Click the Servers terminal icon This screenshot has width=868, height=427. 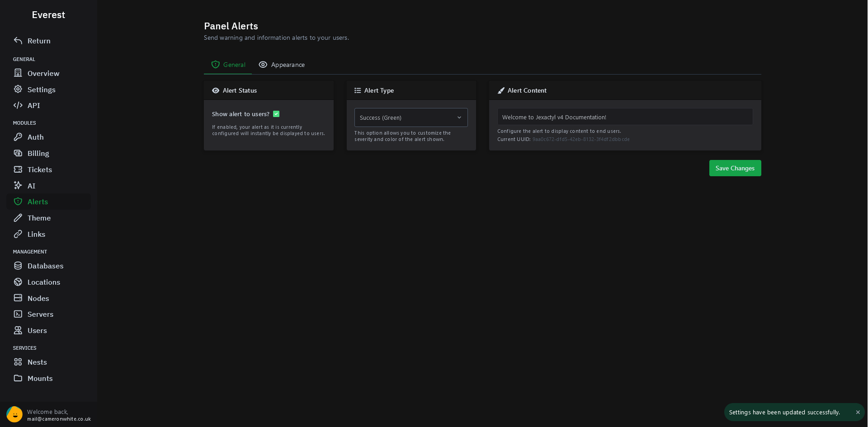point(18,314)
